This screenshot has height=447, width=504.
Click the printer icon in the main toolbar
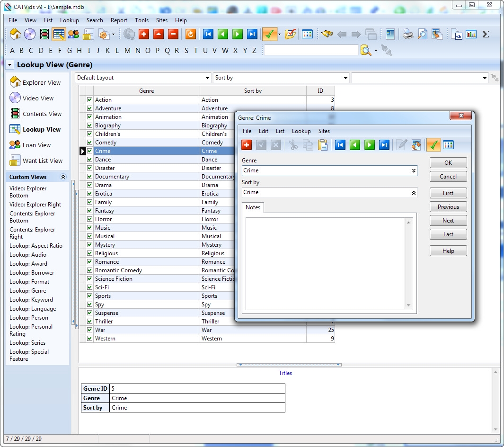[x=407, y=34]
